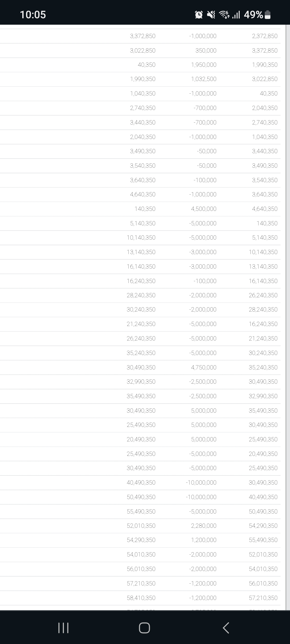Select the 1,032,500 amount cell
290x644 pixels.
204,79
